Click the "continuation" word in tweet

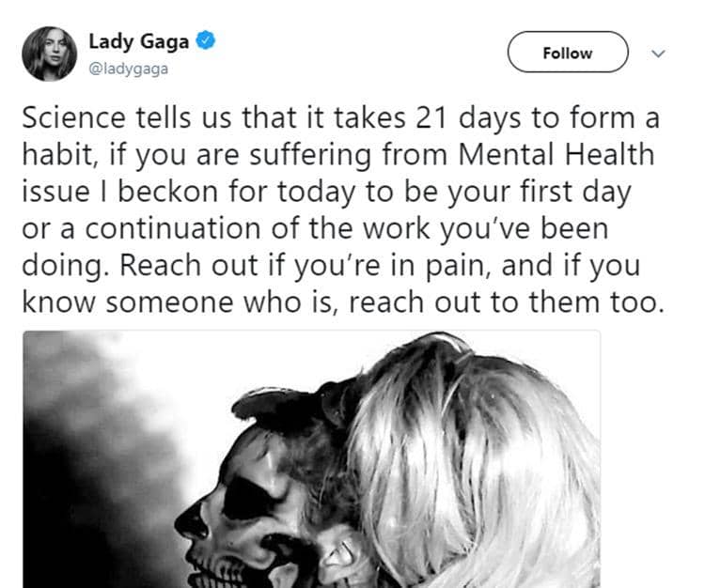pos(173,228)
